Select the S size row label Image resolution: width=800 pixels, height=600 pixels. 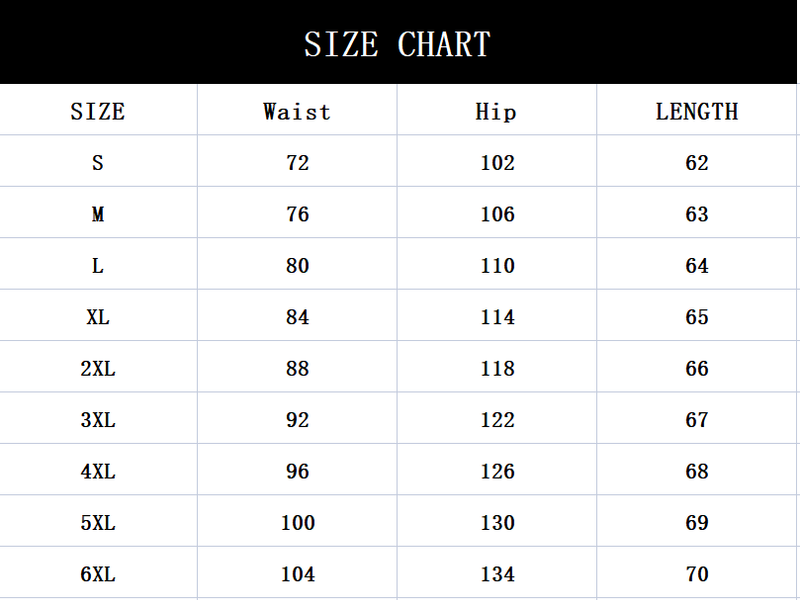(98, 163)
